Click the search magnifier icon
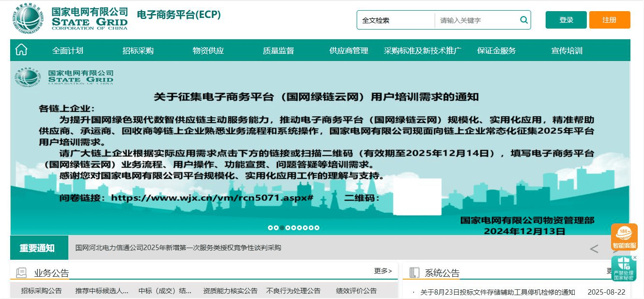Viewport: 644px width, 299px height. point(523,20)
